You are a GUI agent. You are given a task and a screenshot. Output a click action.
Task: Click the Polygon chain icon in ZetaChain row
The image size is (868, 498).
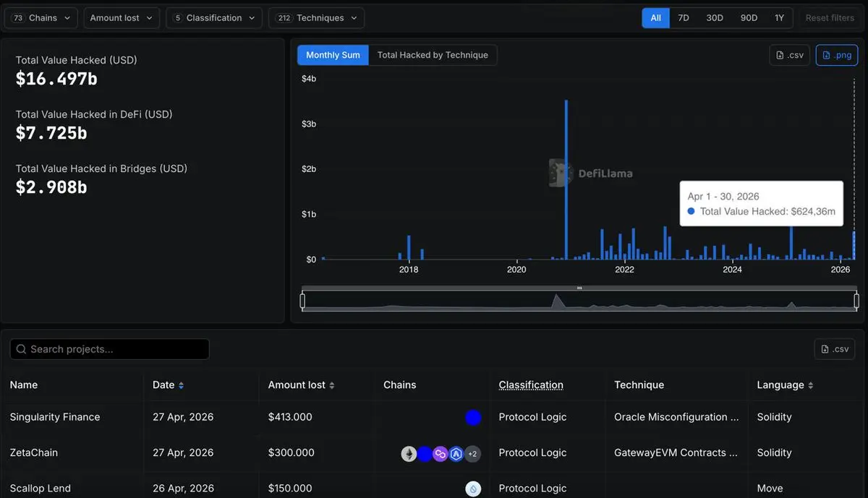(441, 454)
